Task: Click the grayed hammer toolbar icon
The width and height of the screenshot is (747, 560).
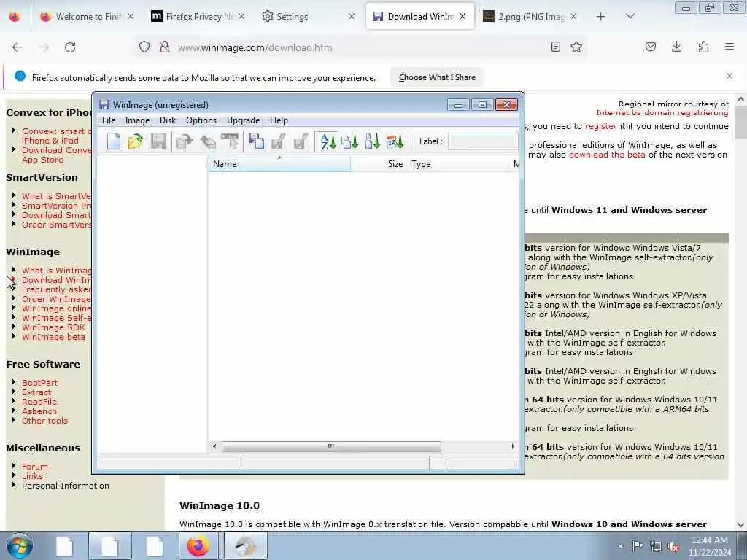Action: point(230,141)
